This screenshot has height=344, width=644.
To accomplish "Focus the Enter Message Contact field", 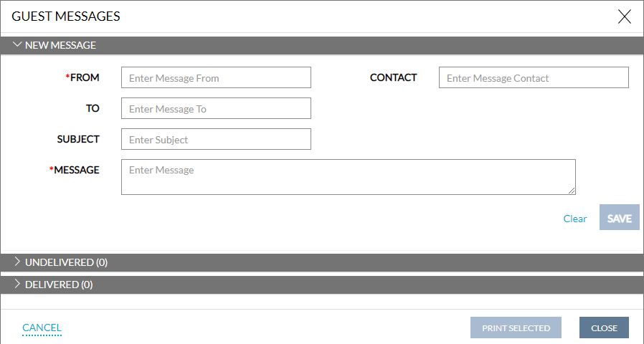I will point(534,77).
